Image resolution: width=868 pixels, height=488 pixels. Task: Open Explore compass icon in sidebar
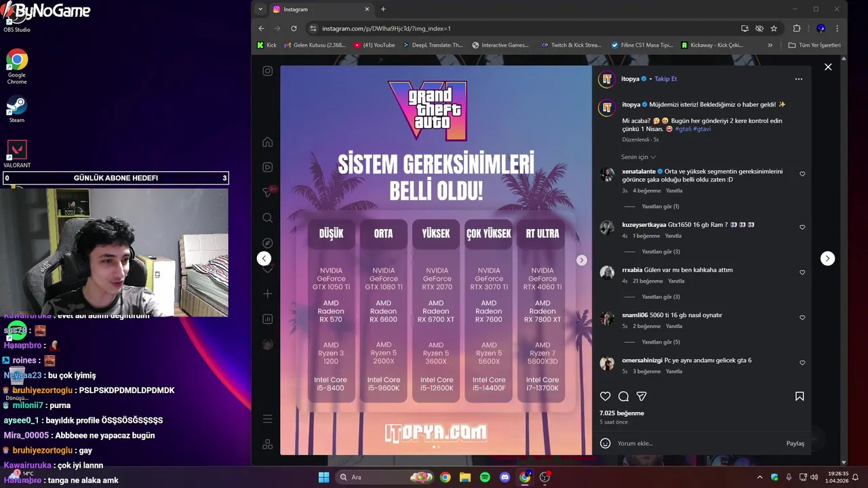pos(268,243)
